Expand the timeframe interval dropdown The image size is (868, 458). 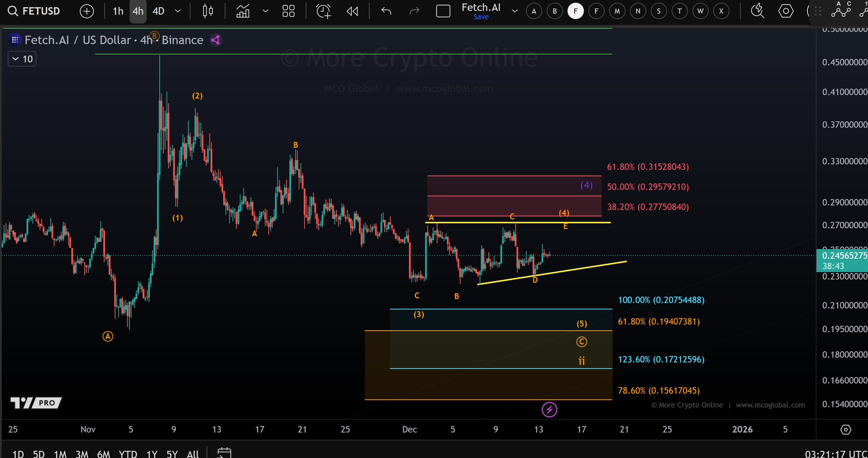click(x=178, y=11)
